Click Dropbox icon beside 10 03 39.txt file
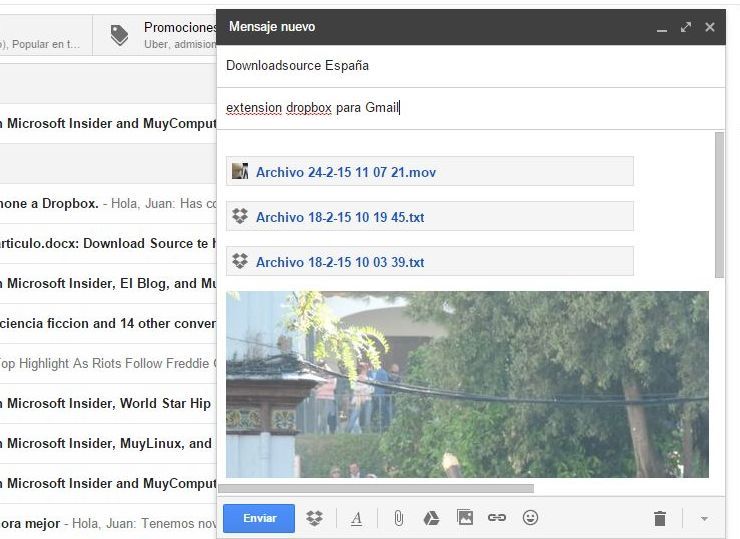Image resolution: width=740 pixels, height=539 pixels. 240,261
